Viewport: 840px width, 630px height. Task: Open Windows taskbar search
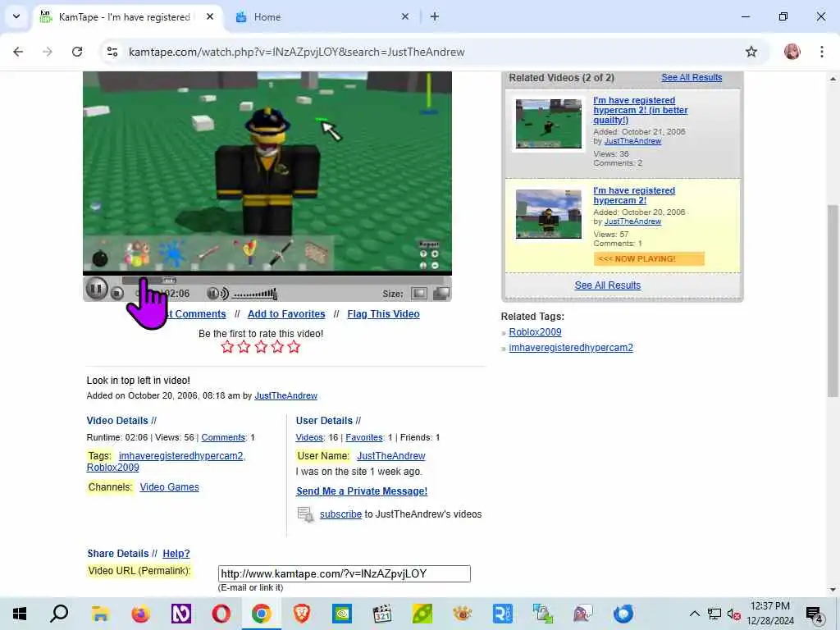point(59,614)
